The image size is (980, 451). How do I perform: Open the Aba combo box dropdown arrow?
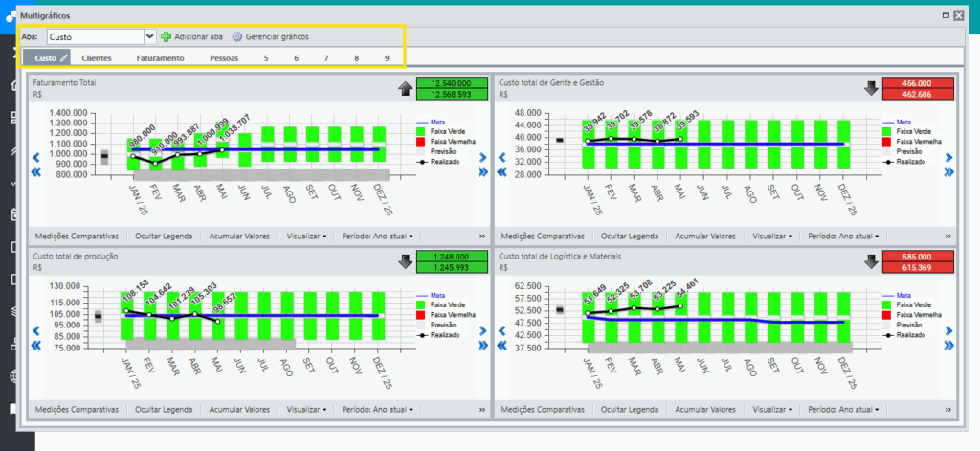150,37
